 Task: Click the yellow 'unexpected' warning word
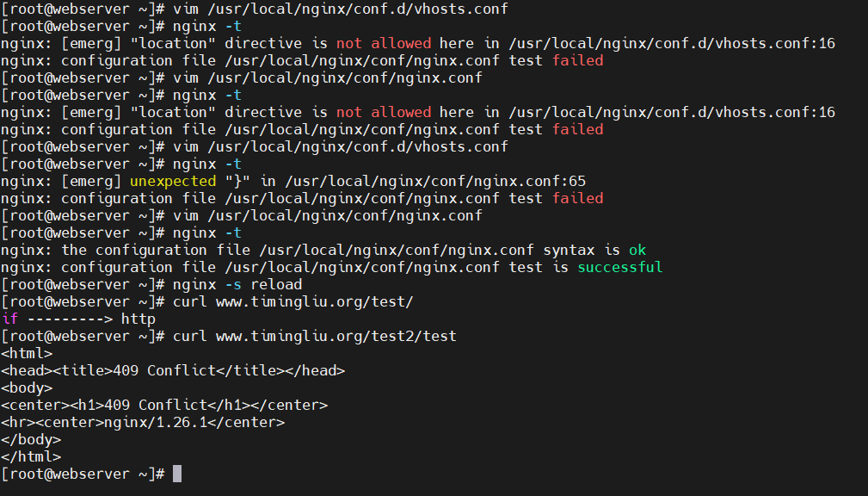click(x=173, y=181)
